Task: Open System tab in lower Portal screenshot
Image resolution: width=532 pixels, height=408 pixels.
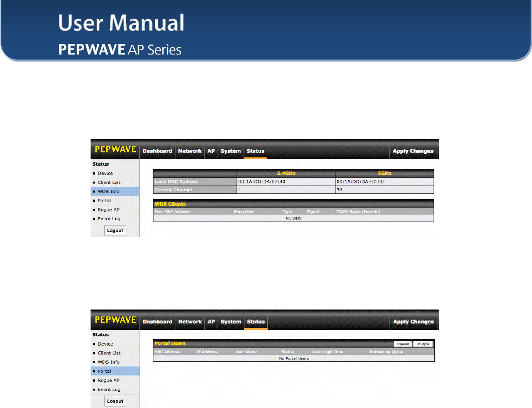Action: [x=231, y=321]
